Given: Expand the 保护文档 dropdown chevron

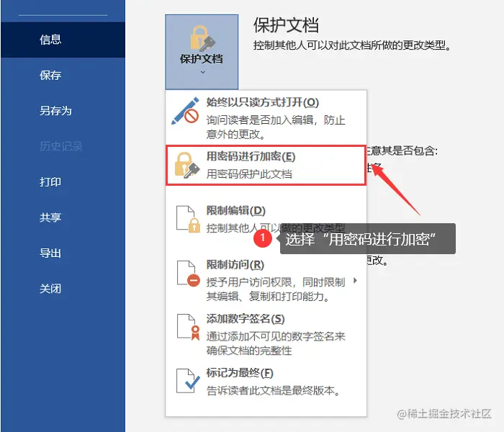Looking at the screenshot, I should coord(203,72).
